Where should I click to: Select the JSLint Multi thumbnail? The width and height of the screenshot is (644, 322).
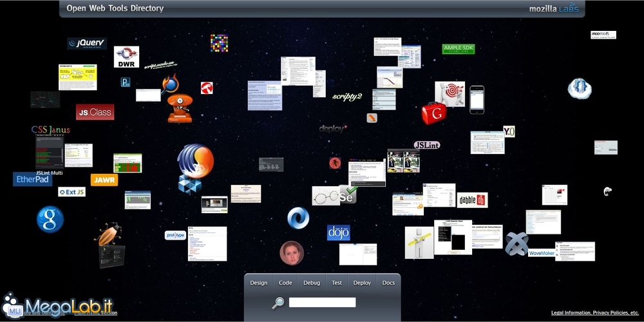click(50, 153)
